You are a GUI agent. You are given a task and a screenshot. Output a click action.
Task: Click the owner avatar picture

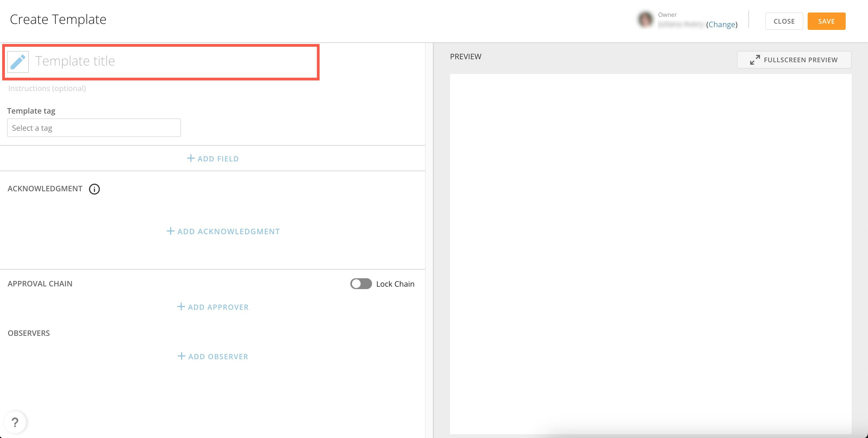(645, 20)
